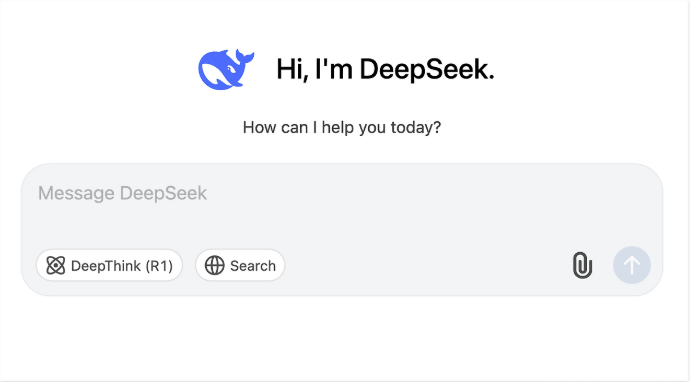The height and width of the screenshot is (382, 691).
Task: Send the message with the up-arrow button
Action: (x=632, y=265)
